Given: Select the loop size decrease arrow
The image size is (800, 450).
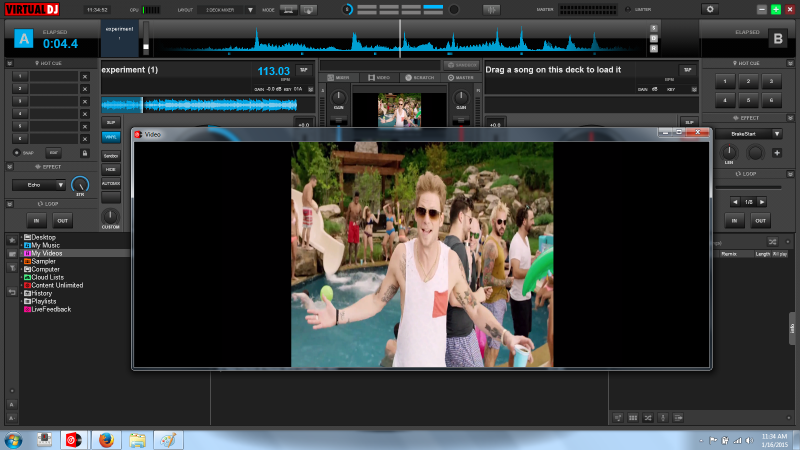Looking at the screenshot, I should (x=736, y=202).
